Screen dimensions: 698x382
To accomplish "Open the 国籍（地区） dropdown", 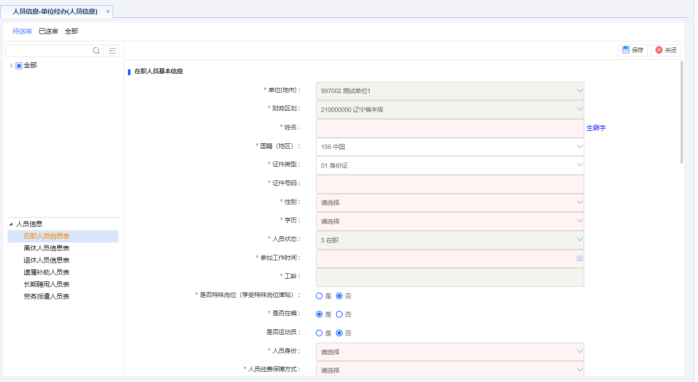I will [x=450, y=146].
